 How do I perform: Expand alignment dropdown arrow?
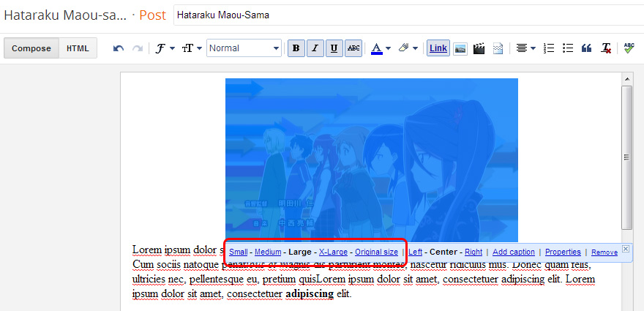click(x=533, y=48)
